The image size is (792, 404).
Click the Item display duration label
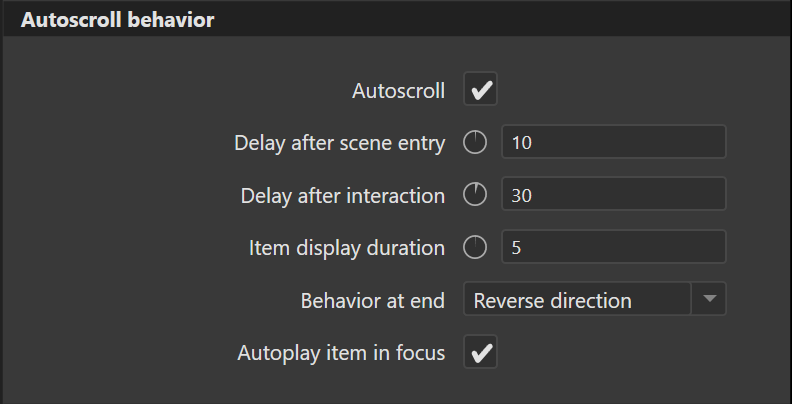point(346,248)
